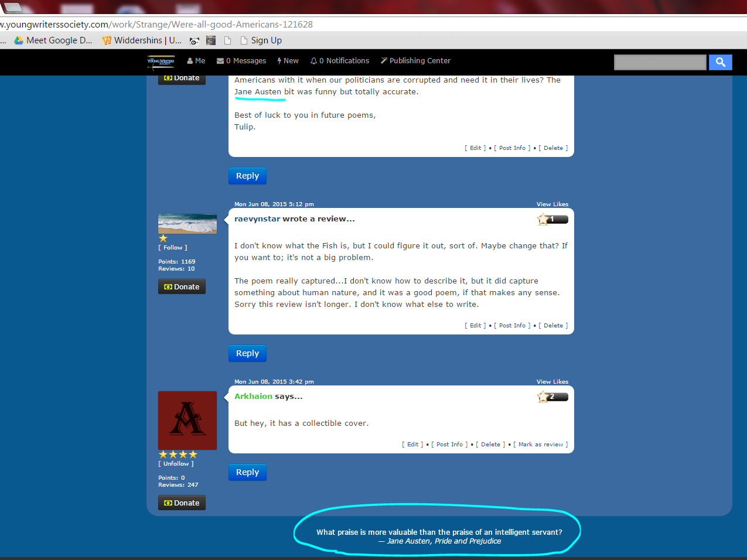The height and width of the screenshot is (560, 747).
Task: Unfollow Arkhaion
Action: (176, 464)
